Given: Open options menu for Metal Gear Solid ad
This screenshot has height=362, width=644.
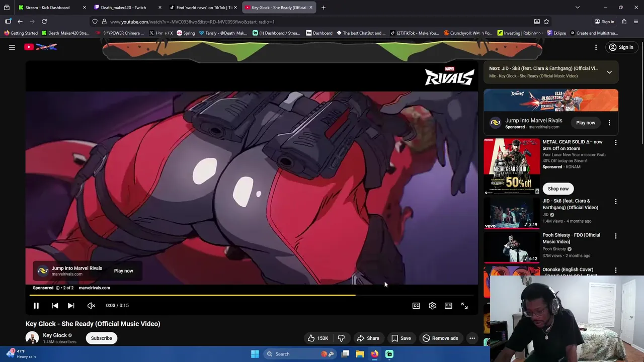Looking at the screenshot, I should pyautogui.click(x=616, y=143).
